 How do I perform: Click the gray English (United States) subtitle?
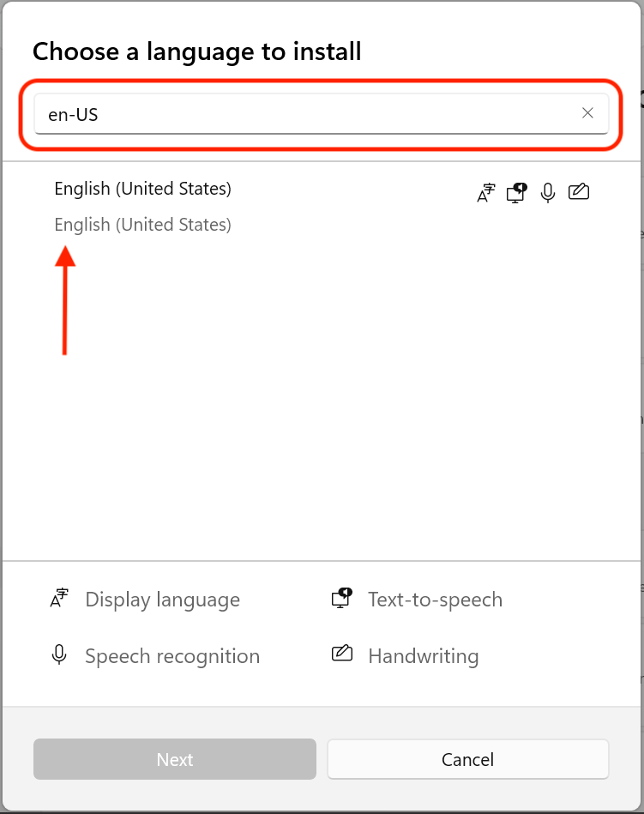[x=142, y=224]
